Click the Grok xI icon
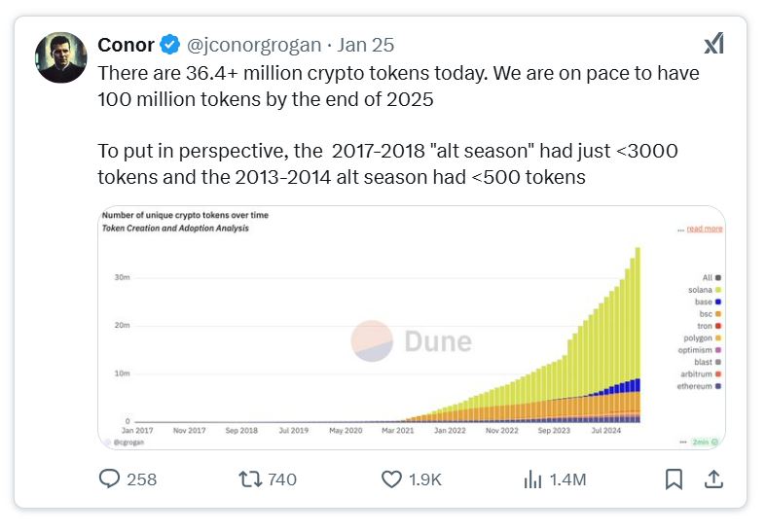Viewport: 766px width, 532px height. tap(713, 45)
